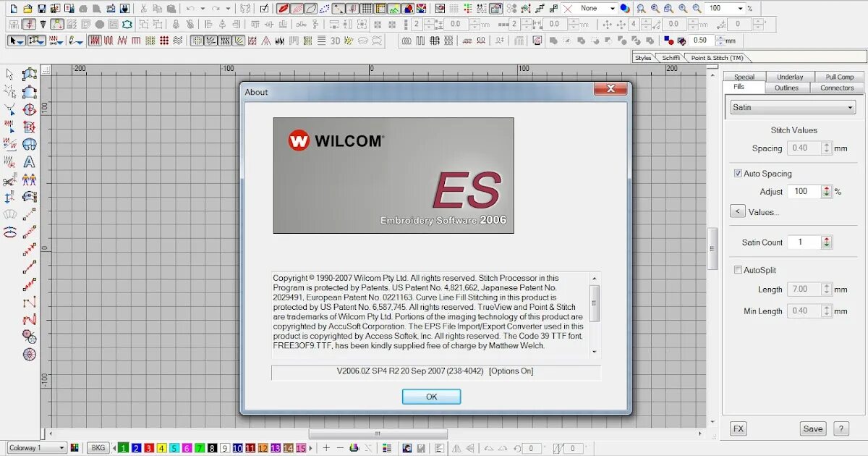This screenshot has width=868, height=456.
Task: Click the New design icon
Action: click(x=14, y=9)
